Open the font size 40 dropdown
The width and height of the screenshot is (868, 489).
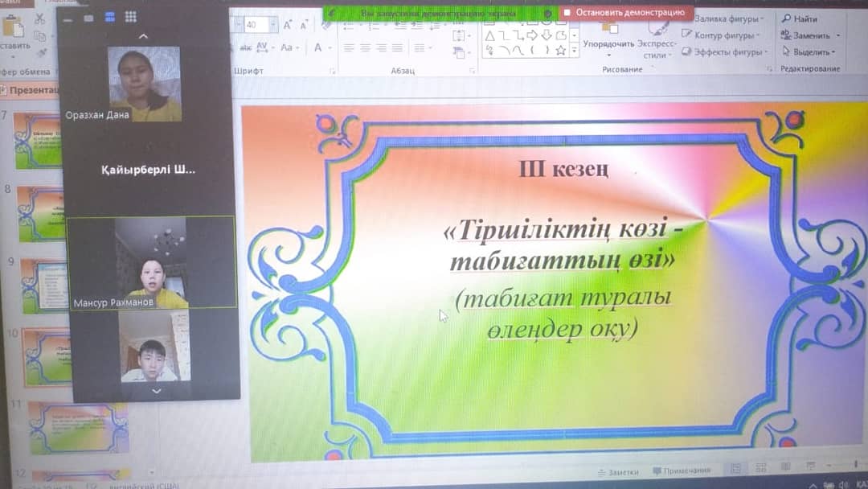pos(273,25)
